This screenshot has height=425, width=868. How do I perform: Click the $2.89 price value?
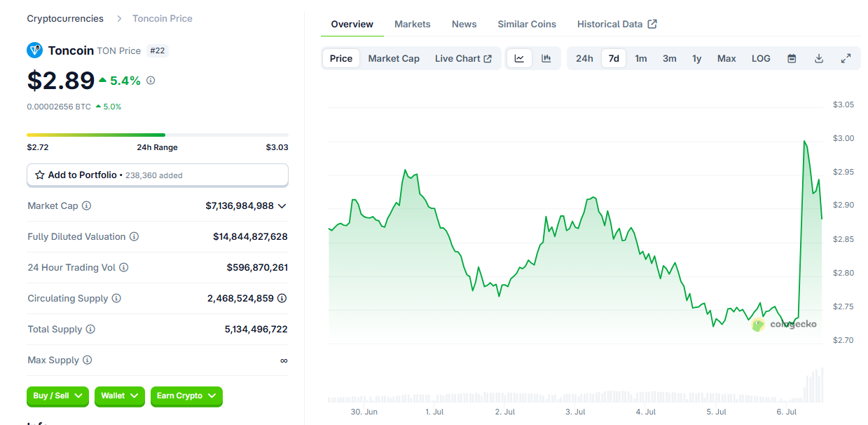61,81
